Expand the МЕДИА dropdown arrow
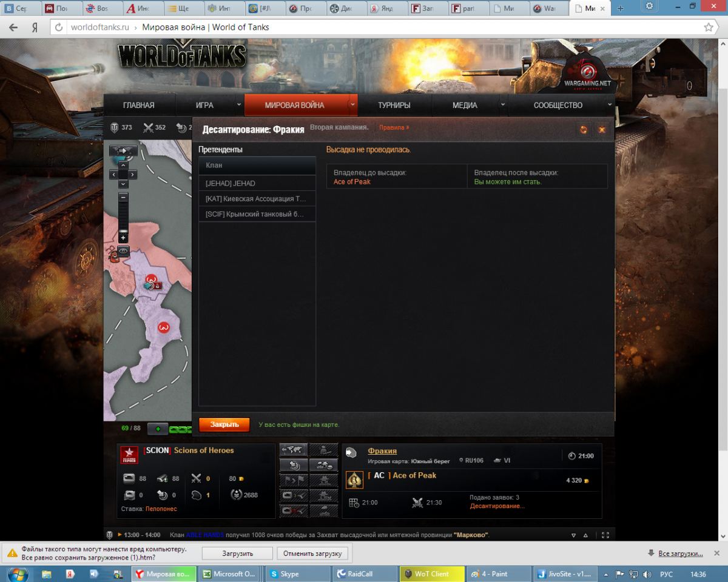The width and height of the screenshot is (728, 582). tap(502, 104)
